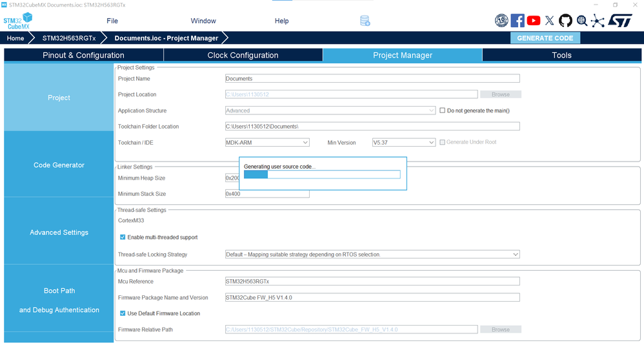
Task: Click the Project Name input field
Action: click(x=372, y=79)
